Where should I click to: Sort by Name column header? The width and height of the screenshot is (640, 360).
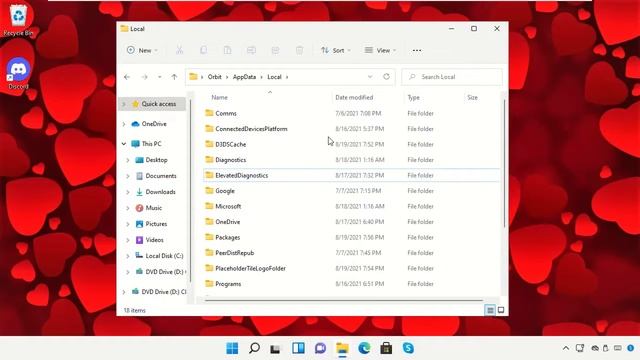click(x=220, y=98)
